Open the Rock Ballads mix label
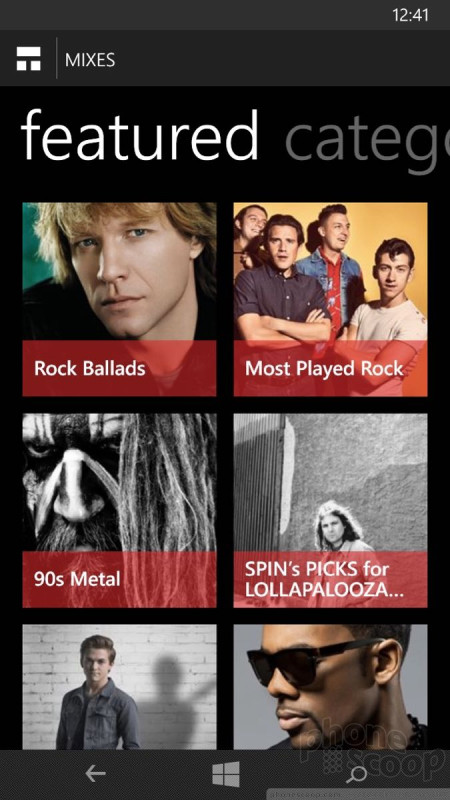 pyautogui.click(x=90, y=368)
